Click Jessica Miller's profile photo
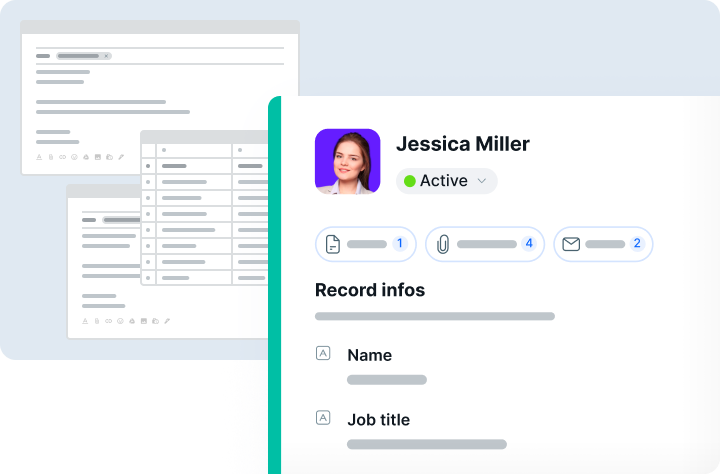Screen dimensions: 720x474 pos(347,161)
